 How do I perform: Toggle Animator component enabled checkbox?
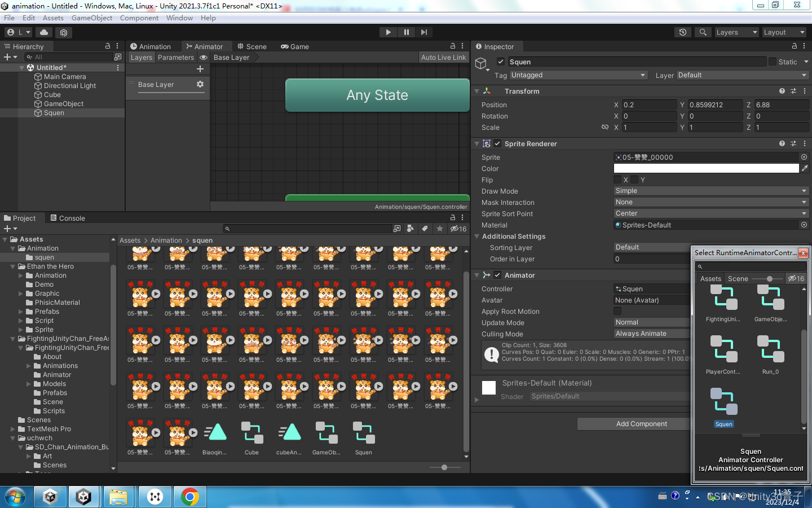497,275
